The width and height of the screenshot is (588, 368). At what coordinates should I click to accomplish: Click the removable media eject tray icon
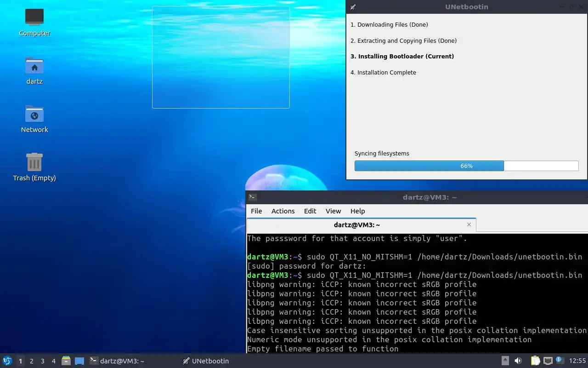coord(505,361)
